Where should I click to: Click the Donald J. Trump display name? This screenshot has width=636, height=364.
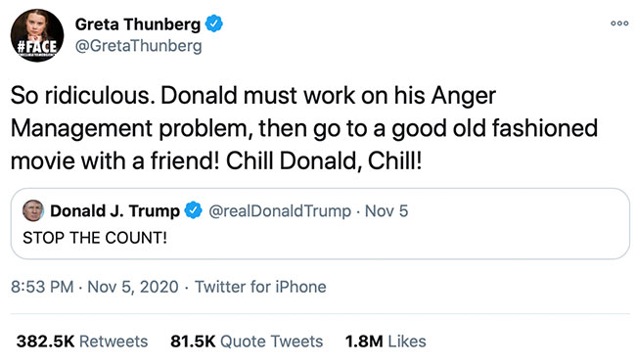point(114,211)
